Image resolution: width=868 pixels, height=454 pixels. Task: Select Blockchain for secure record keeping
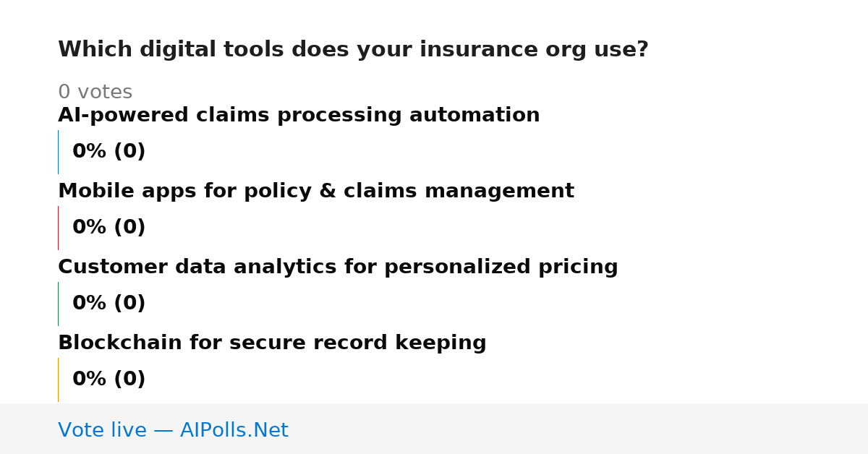point(272,343)
